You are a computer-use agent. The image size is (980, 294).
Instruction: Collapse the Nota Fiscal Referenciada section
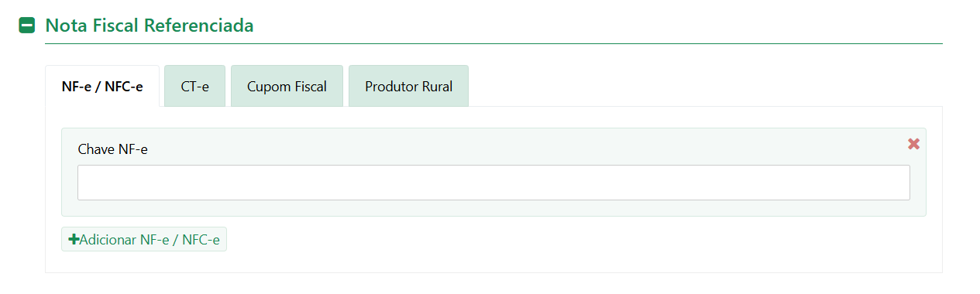click(x=26, y=26)
